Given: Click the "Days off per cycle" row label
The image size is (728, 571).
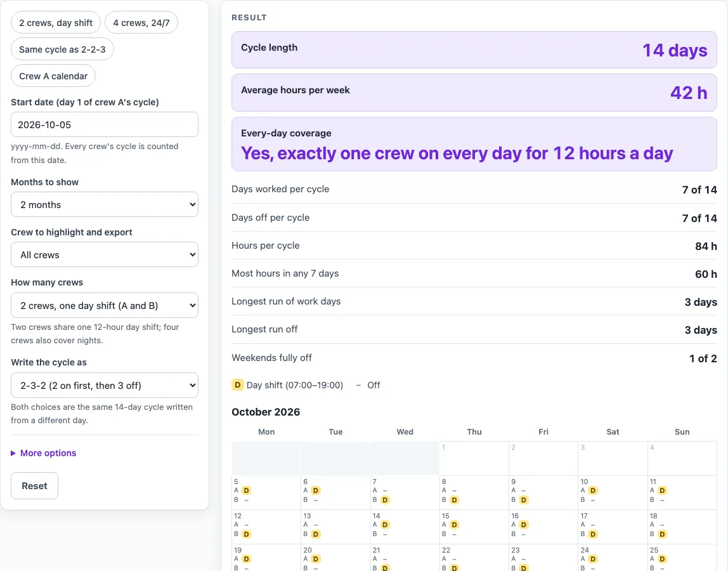Looking at the screenshot, I should coord(271,218).
